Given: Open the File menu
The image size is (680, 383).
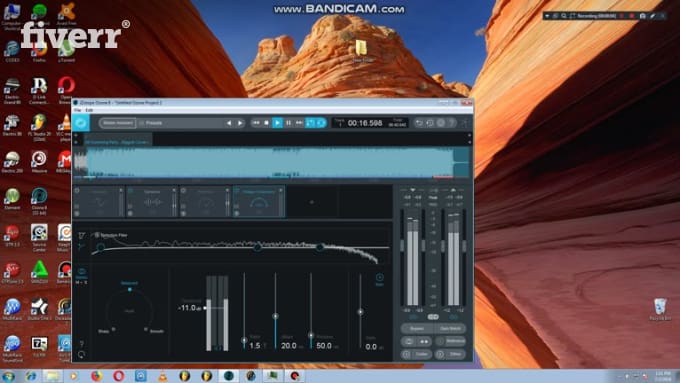Looking at the screenshot, I should pyautogui.click(x=77, y=111).
